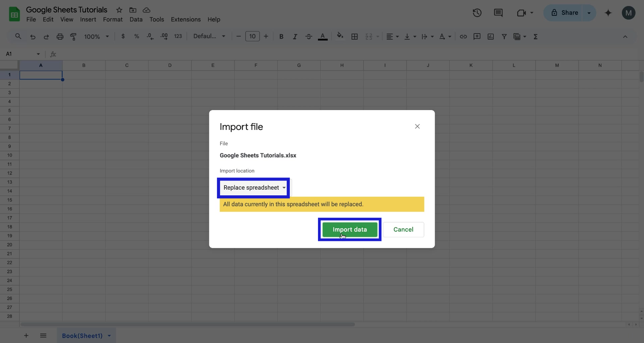Open the Replace spreadsheet dropdown
The height and width of the screenshot is (343, 644).
coord(253,188)
